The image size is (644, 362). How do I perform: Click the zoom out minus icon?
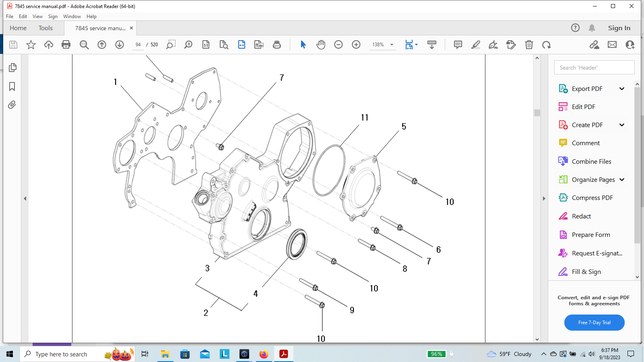click(339, 45)
